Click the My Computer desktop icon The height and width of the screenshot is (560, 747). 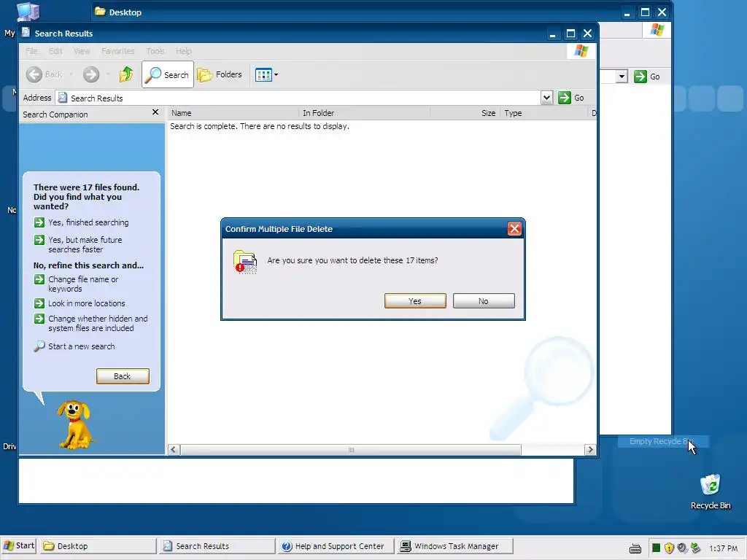(28, 12)
